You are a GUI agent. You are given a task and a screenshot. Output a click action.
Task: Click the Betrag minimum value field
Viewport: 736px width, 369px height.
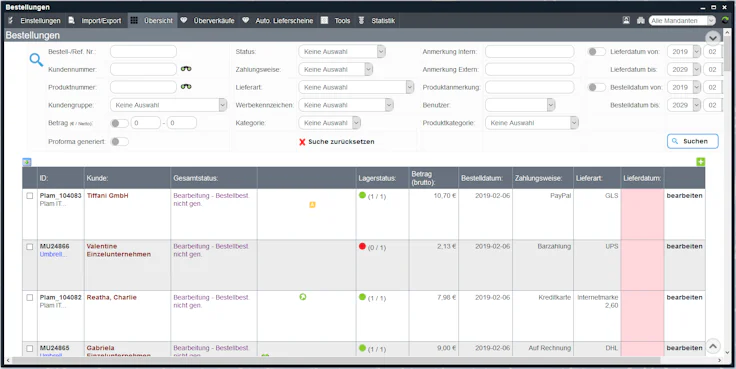(x=146, y=123)
